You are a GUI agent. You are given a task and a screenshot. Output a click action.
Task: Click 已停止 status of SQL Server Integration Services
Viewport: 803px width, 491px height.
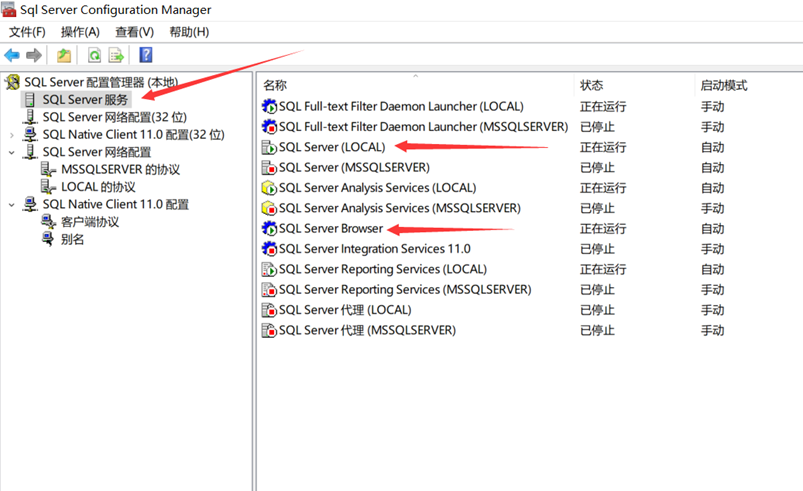click(597, 249)
